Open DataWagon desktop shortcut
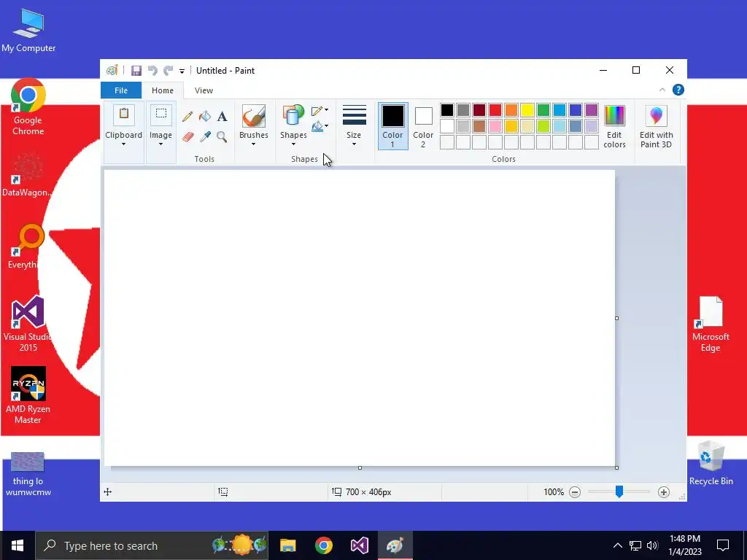 click(28, 175)
